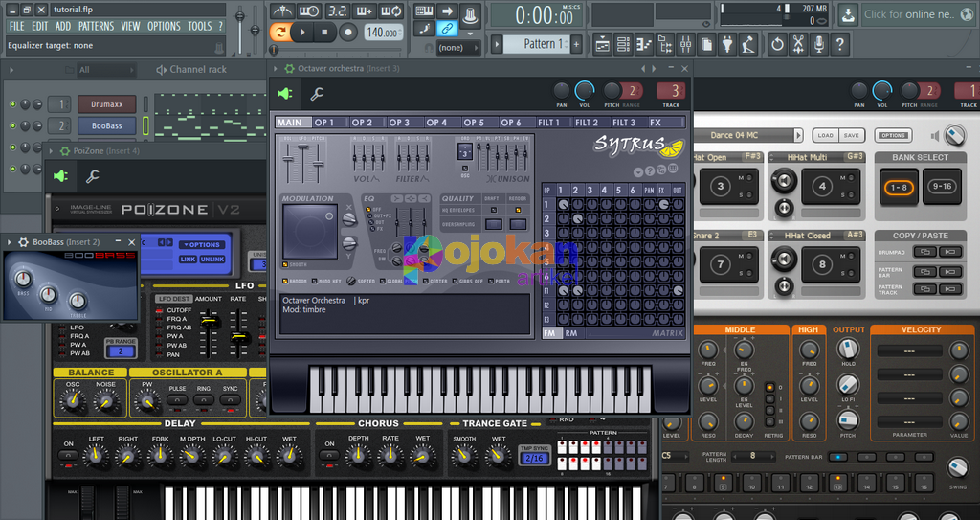
Task: Open the Mixer window icon
Action: point(685,44)
